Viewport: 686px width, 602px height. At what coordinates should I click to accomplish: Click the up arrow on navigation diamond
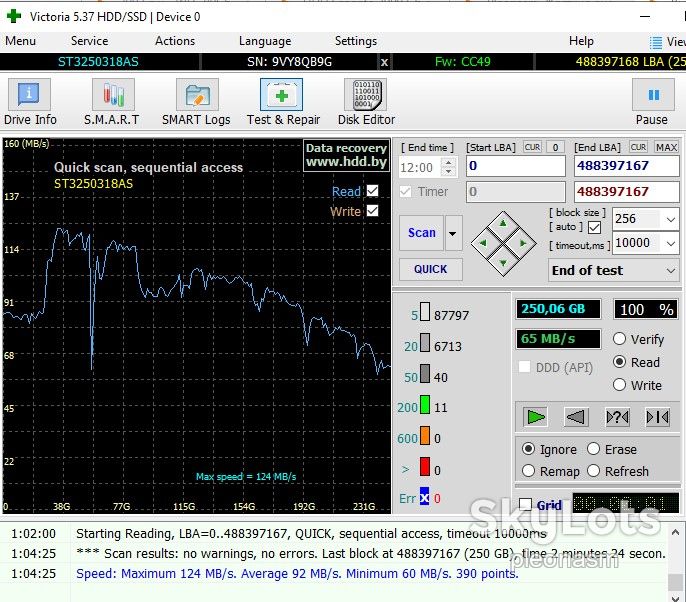click(503, 224)
